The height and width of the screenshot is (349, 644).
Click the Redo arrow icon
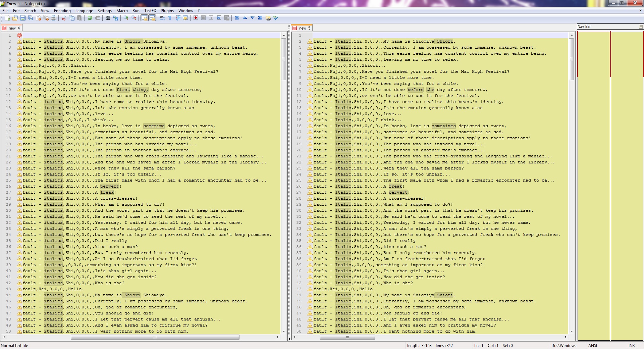coord(98,18)
